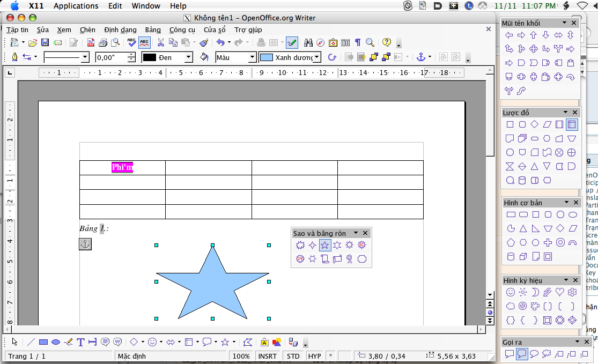The width and height of the screenshot is (598, 364).
Task: Choose the Ellipse drawing tool
Action: point(56,342)
